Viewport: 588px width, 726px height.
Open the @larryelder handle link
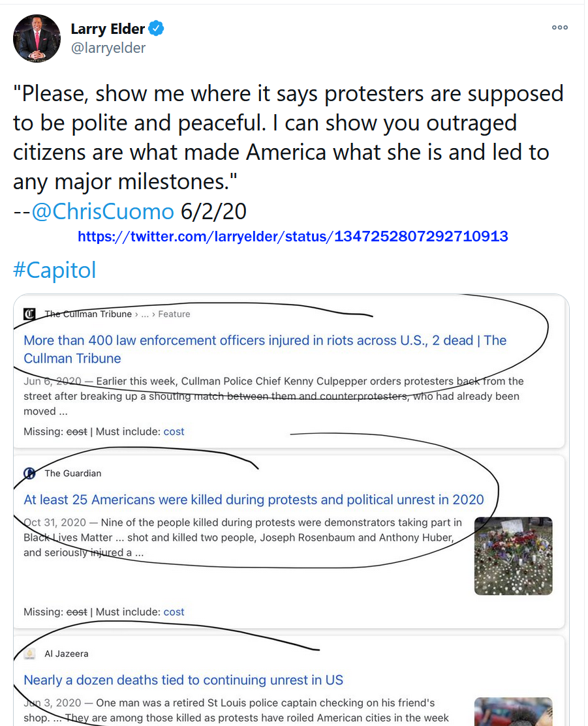tap(108, 48)
